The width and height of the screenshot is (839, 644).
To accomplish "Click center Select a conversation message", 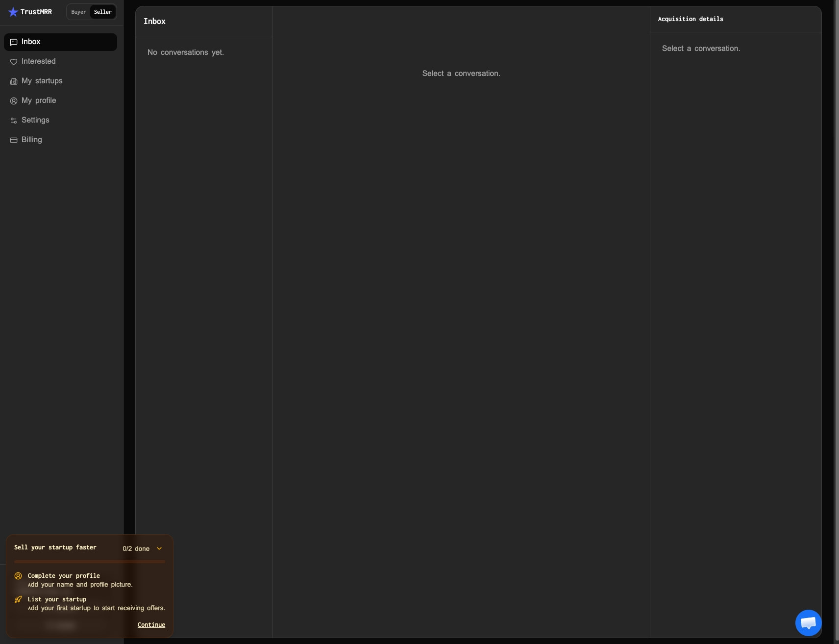I will click(x=461, y=74).
